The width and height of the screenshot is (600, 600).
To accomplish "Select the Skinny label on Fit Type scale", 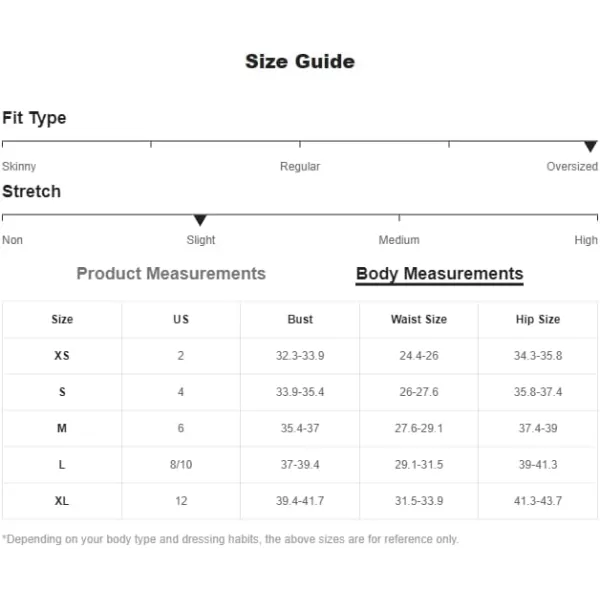I will coord(19,166).
